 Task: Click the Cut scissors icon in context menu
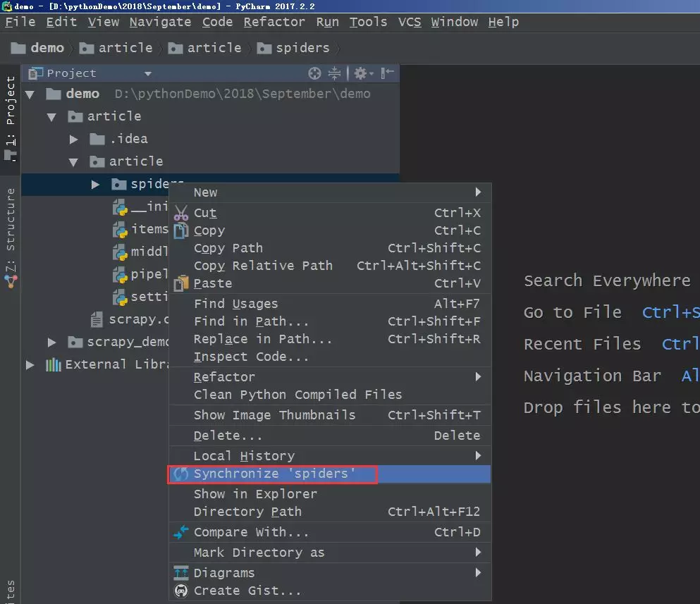coord(180,213)
